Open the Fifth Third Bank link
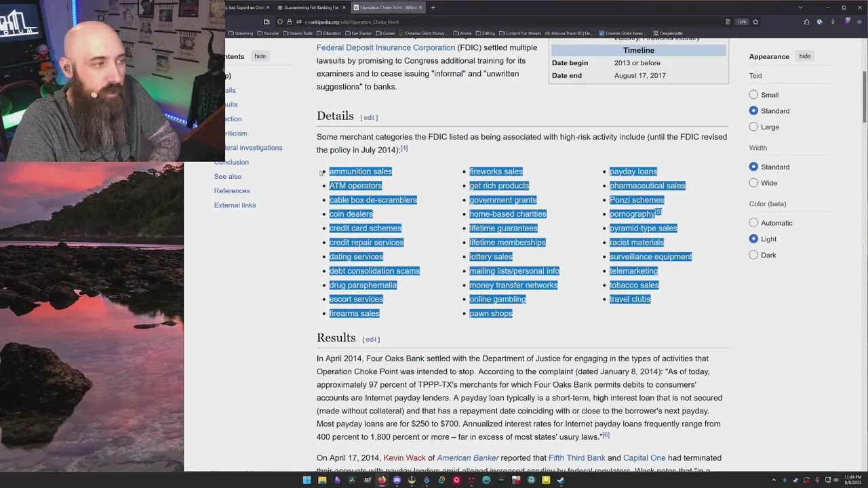 click(x=577, y=458)
